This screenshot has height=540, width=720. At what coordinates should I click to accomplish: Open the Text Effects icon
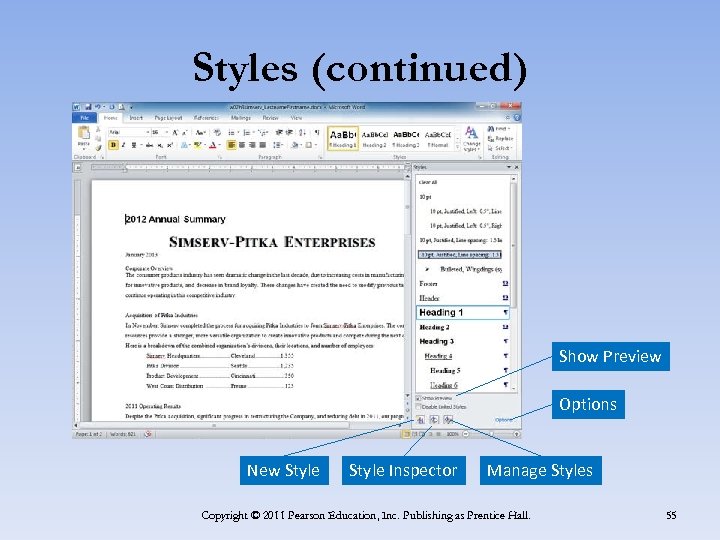click(x=184, y=145)
